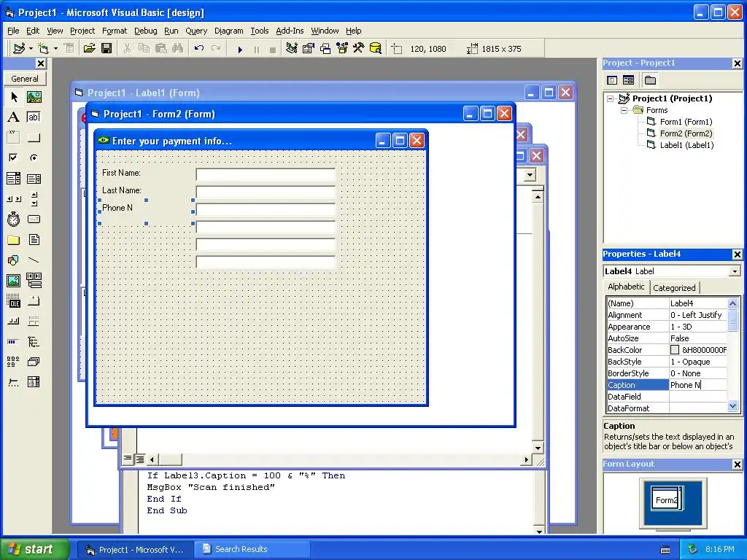Screen dimensions: 747x560
Task: Switch to the Categorized properties tab
Action: coord(674,287)
